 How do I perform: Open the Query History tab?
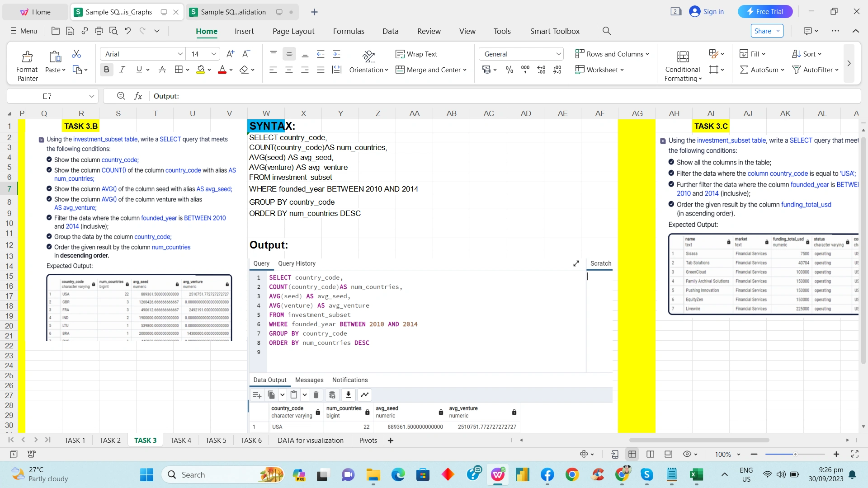[x=297, y=263]
